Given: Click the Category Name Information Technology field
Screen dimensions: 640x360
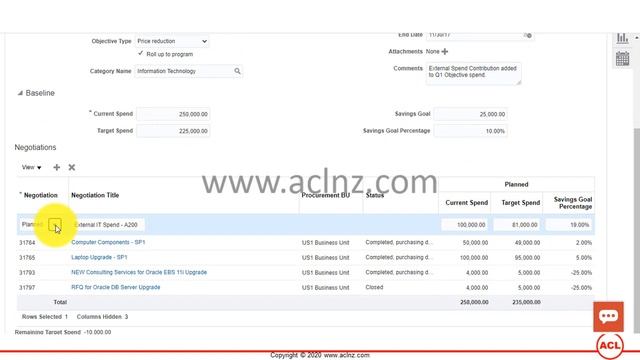Looking at the screenshot, I should coord(184,71).
